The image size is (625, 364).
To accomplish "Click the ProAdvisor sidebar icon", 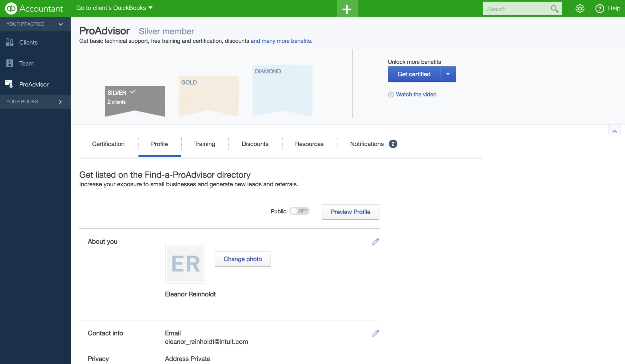I will 9,84.
